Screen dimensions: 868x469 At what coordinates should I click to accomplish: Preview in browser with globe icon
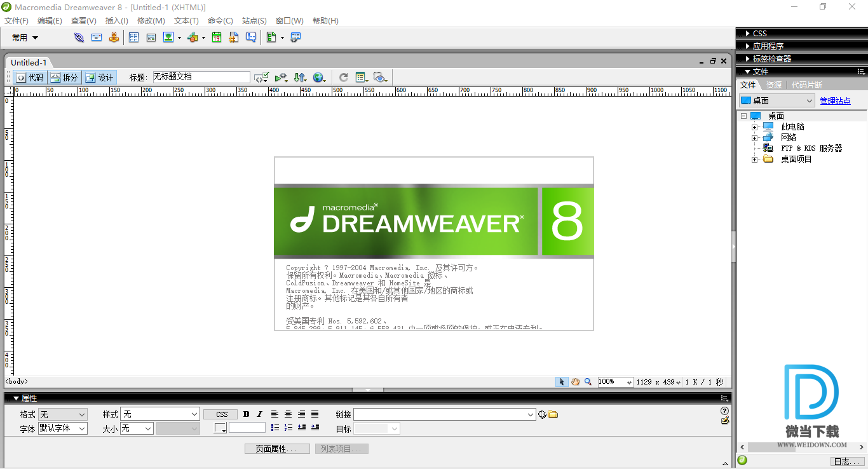[x=319, y=78]
